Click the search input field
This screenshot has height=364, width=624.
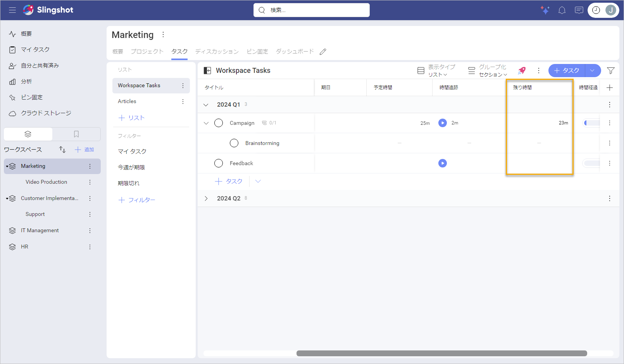click(x=312, y=10)
